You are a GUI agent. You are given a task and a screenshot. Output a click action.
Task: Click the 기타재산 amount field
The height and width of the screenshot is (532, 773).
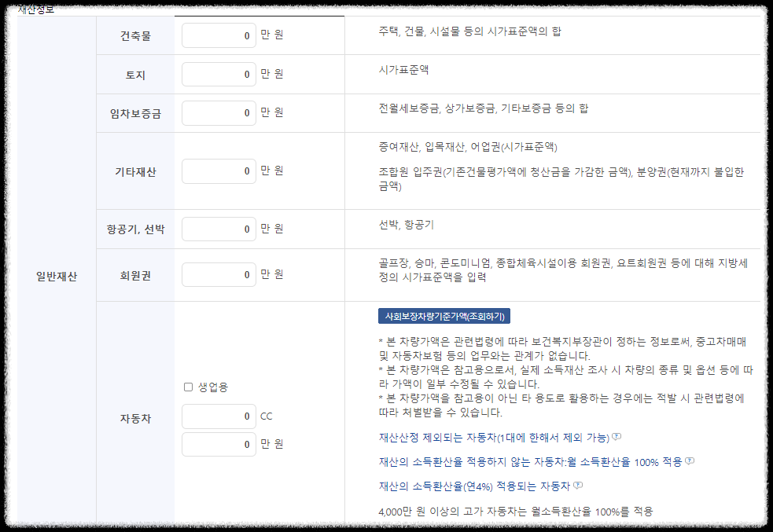219,170
